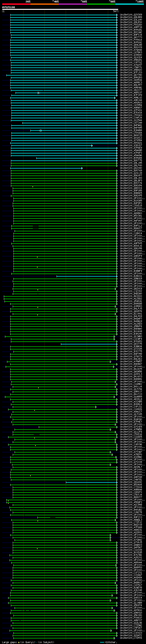Screen dimensions: 146x644
Task: Open the UniRef100_Q54E41 entry
Action: [131, 301]
